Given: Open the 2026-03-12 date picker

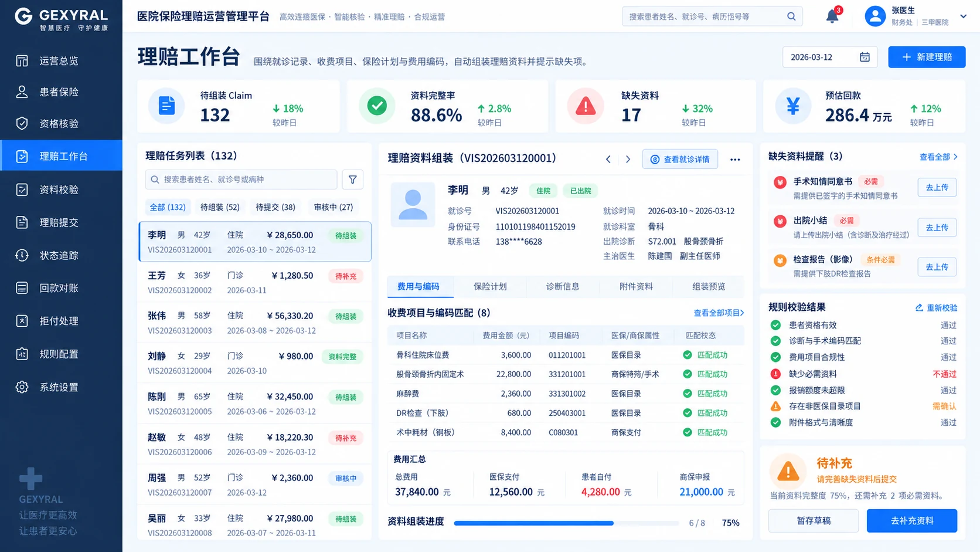Looking at the screenshot, I should click(x=830, y=57).
